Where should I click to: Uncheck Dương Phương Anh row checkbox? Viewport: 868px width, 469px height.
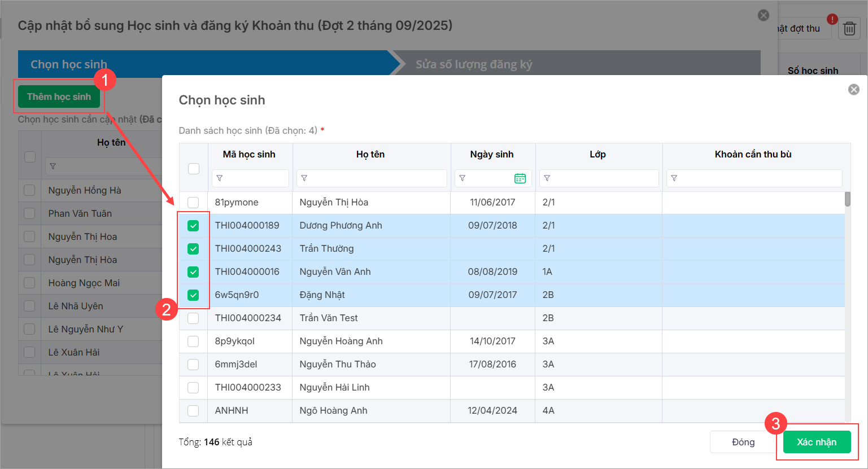point(193,226)
